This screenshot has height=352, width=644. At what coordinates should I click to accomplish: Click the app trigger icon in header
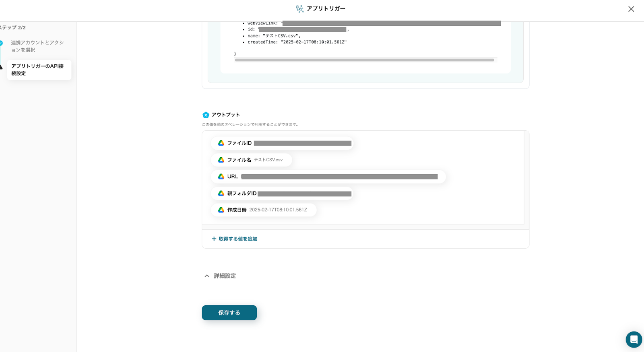pyautogui.click(x=300, y=9)
